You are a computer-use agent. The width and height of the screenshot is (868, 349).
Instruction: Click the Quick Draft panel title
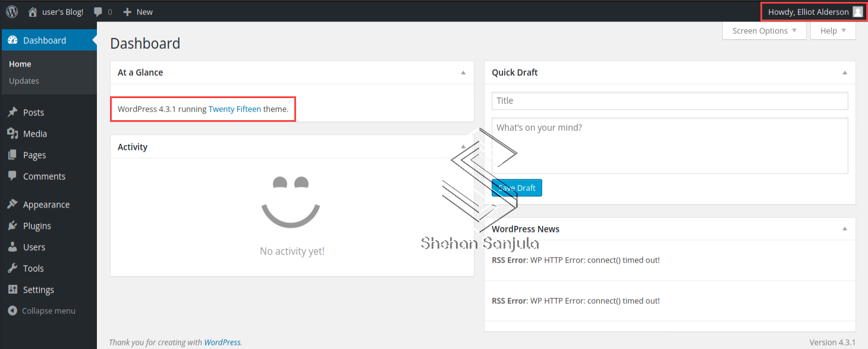pos(515,73)
